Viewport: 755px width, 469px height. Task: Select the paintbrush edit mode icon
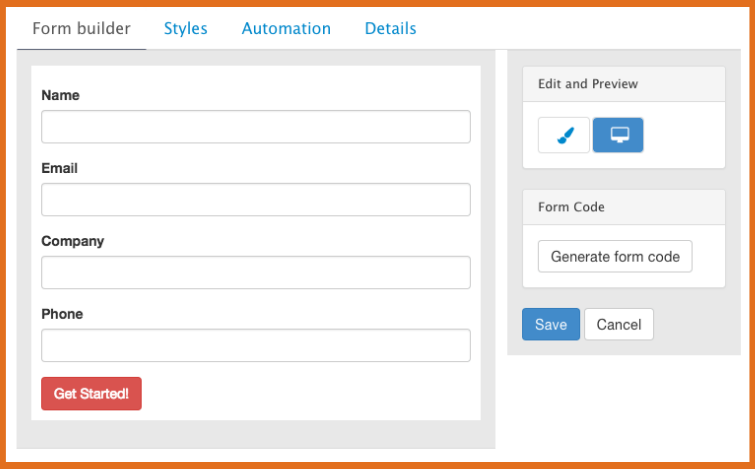(x=564, y=135)
